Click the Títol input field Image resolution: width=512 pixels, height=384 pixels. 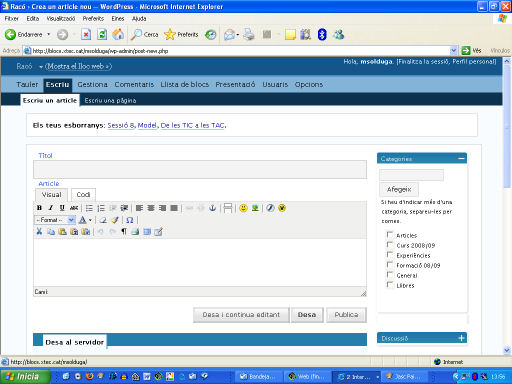pyautogui.click(x=200, y=169)
